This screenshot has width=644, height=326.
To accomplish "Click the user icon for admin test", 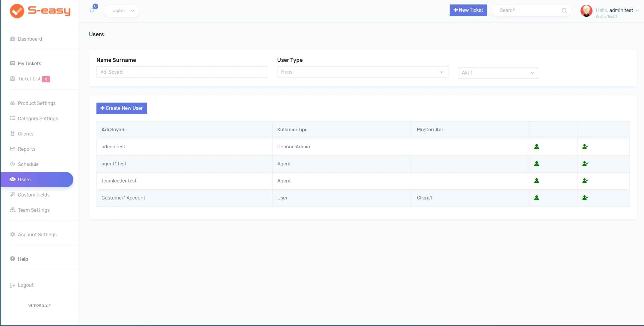I will [x=536, y=147].
